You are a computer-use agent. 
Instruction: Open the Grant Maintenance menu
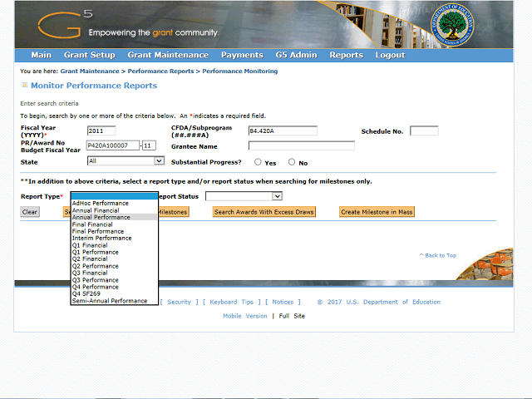pyautogui.click(x=168, y=55)
